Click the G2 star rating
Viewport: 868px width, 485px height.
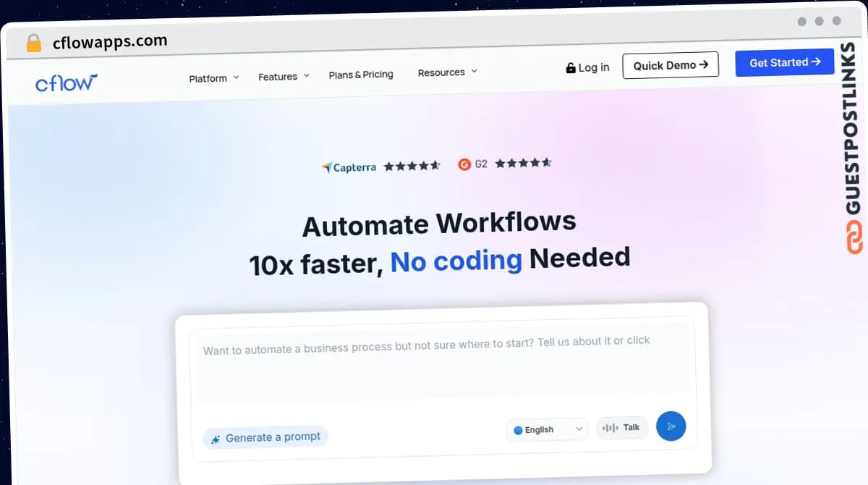coord(523,163)
